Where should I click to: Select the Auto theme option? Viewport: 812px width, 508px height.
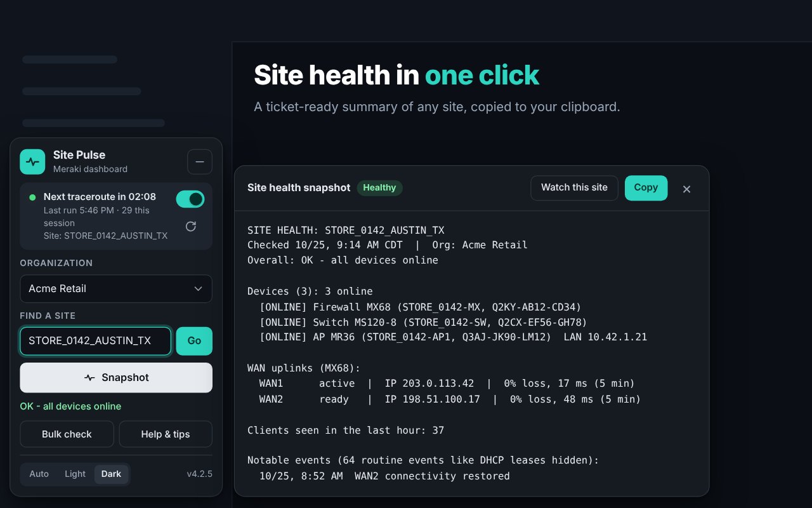[x=39, y=474]
